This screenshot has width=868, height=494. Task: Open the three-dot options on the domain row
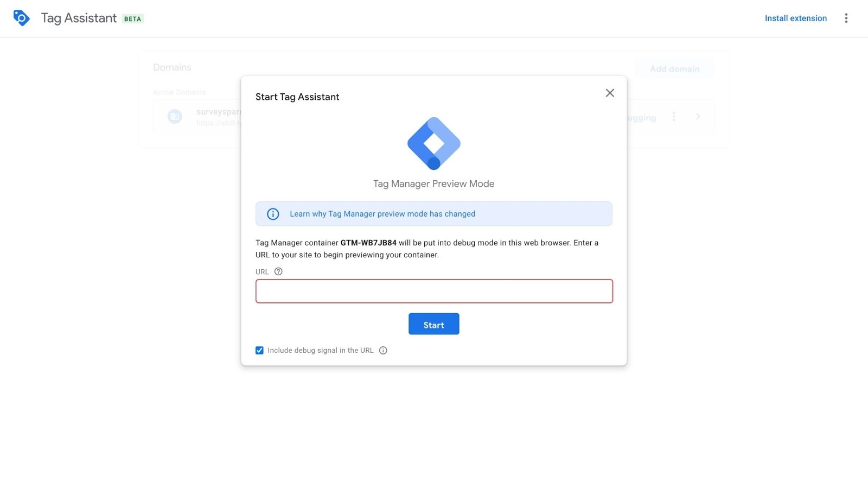click(x=674, y=117)
